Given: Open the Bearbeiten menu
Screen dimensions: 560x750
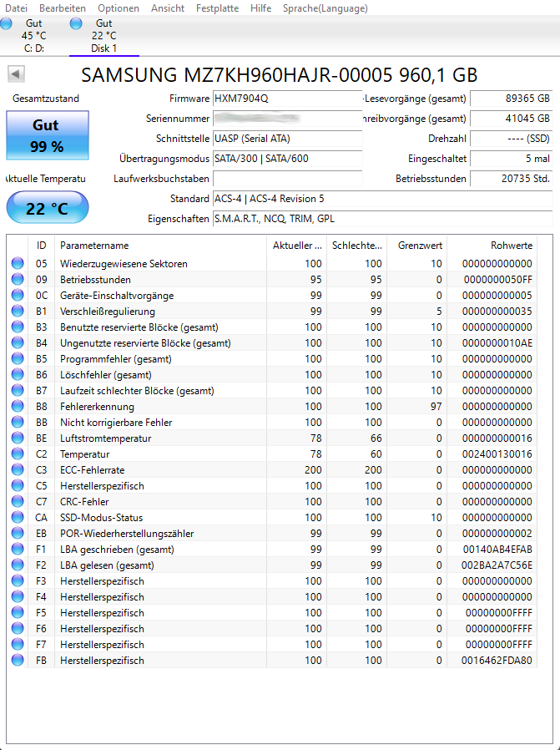Looking at the screenshot, I should 63,8.
